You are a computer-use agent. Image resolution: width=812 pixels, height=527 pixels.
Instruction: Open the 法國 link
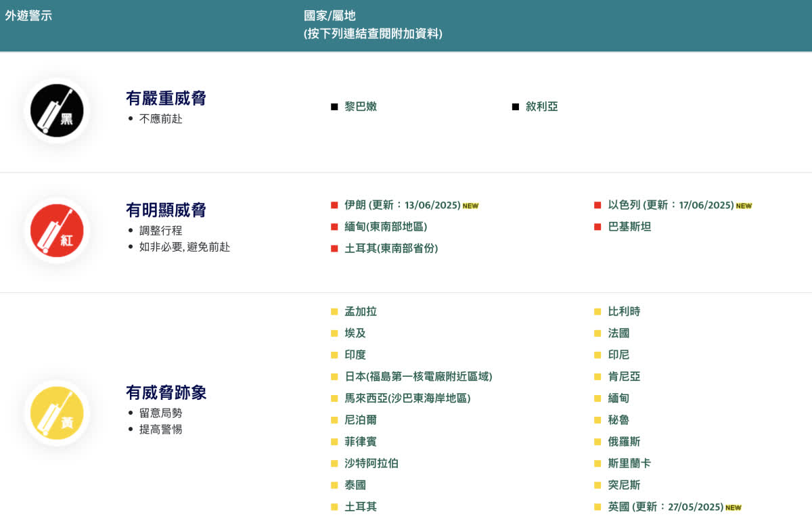coord(619,334)
